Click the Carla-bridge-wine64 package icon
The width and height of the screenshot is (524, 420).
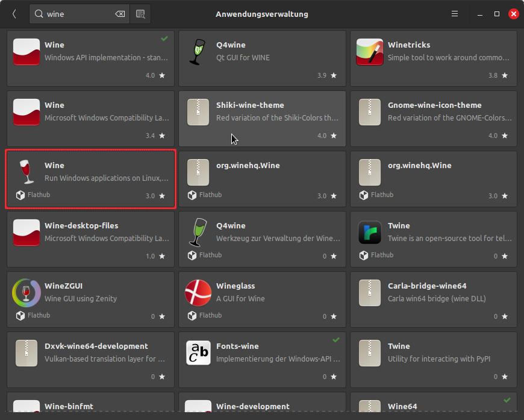(x=370, y=293)
